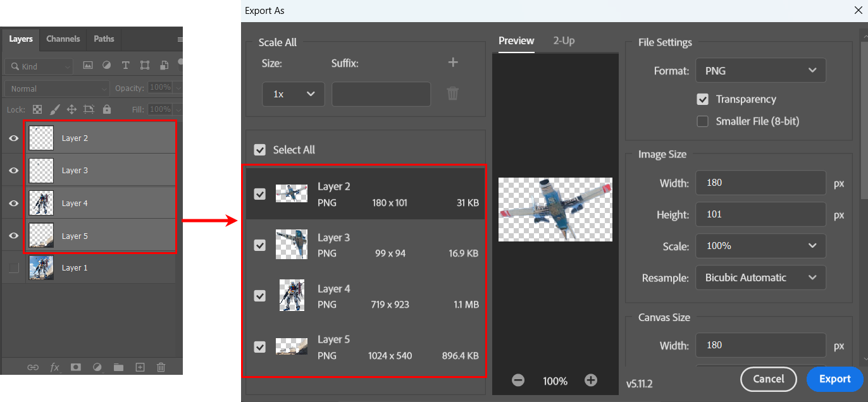868x402 pixels.
Task: Open the PNG format dropdown
Action: tap(761, 70)
